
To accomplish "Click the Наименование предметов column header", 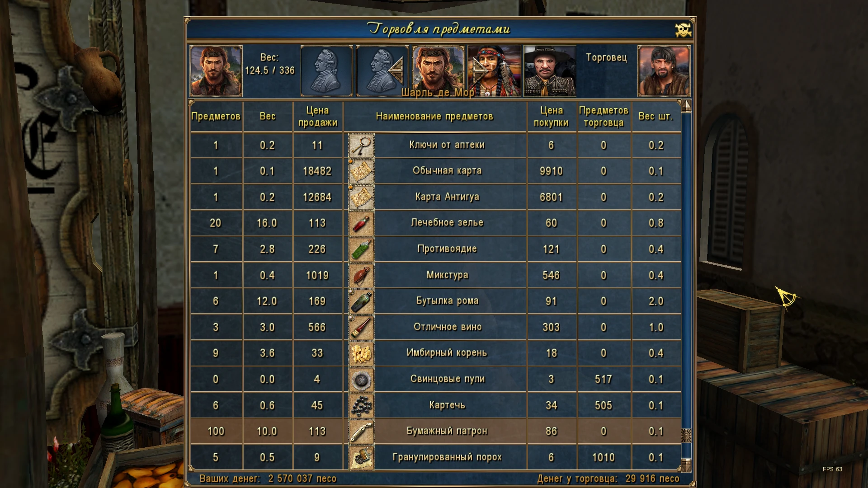I will point(434,117).
